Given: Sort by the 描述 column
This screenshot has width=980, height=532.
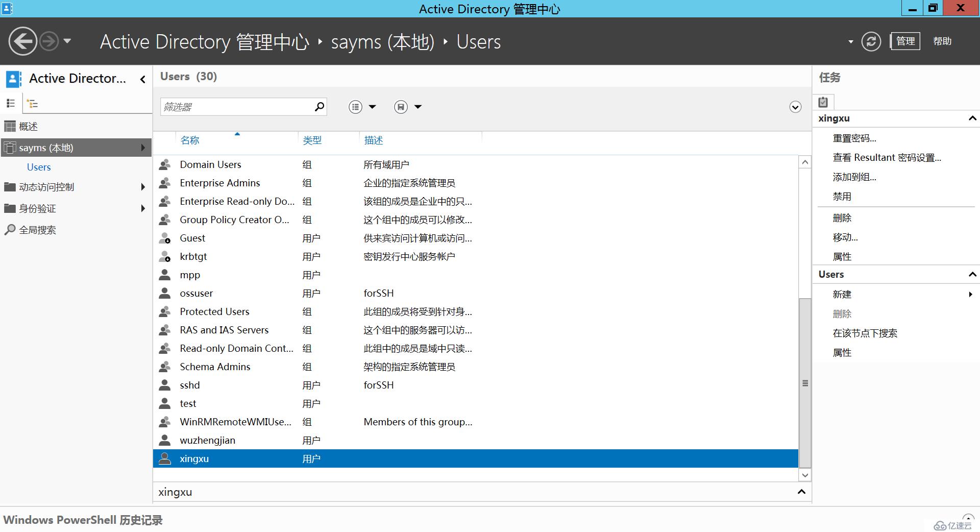Looking at the screenshot, I should 374,140.
